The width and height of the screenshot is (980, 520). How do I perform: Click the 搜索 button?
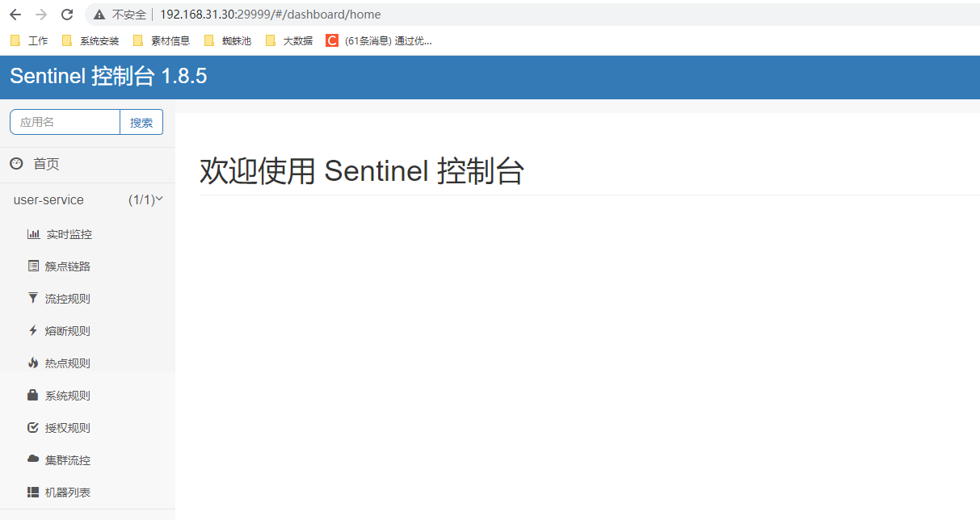[x=141, y=122]
